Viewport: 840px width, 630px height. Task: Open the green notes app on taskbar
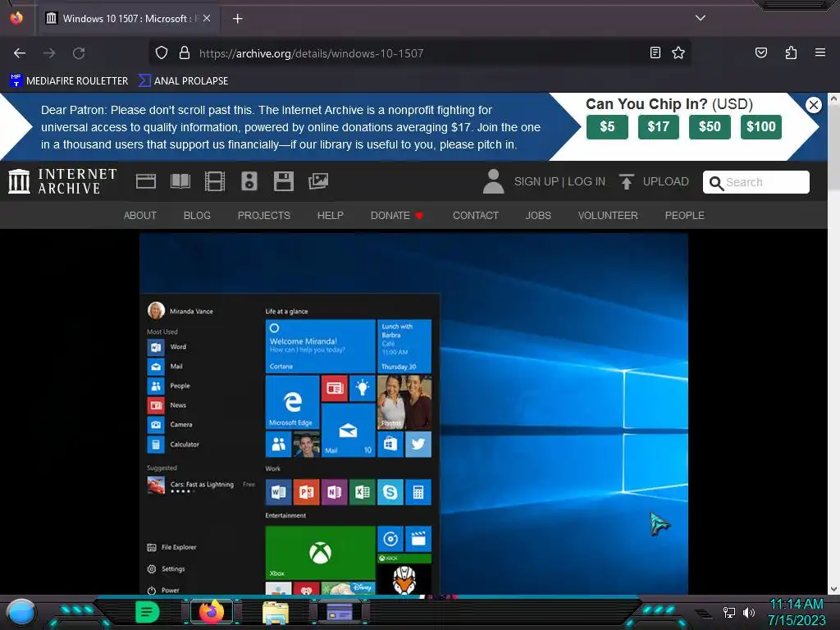[x=148, y=612]
